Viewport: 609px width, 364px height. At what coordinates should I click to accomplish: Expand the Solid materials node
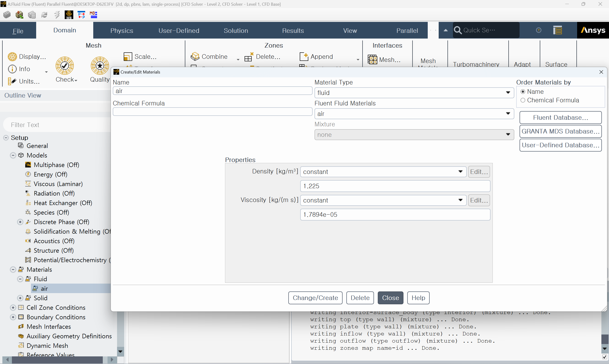20,298
